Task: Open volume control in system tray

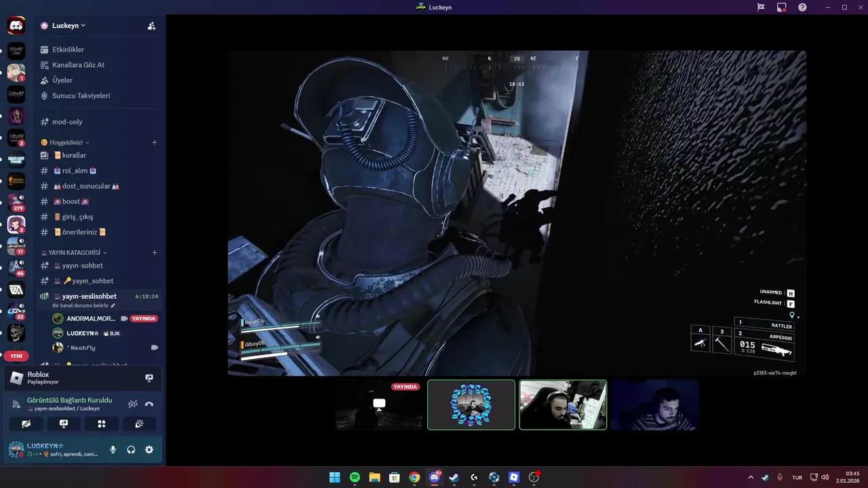Action: (x=825, y=477)
